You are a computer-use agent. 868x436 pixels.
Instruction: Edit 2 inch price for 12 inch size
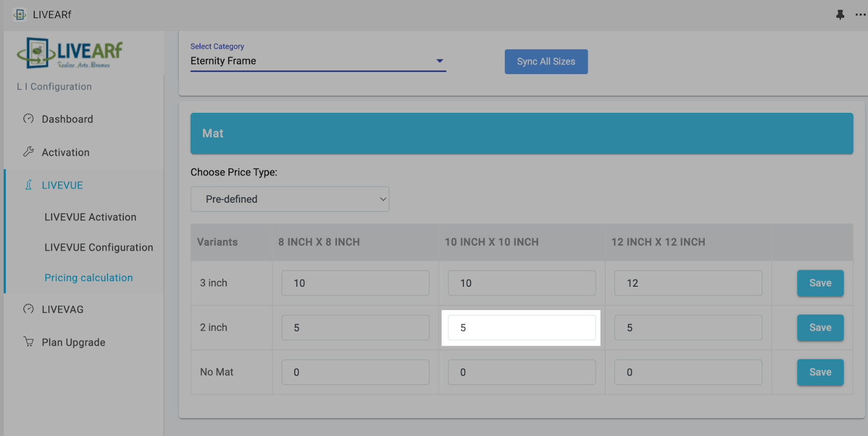tap(688, 327)
